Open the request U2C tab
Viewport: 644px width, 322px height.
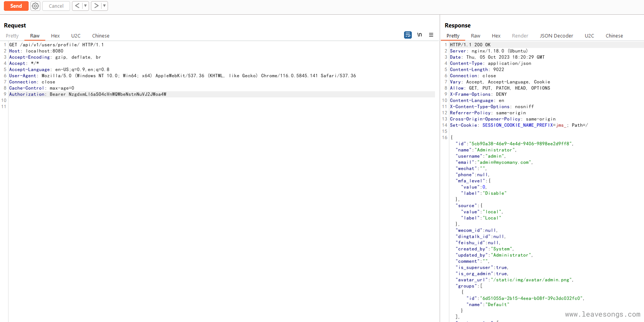[x=76, y=36]
